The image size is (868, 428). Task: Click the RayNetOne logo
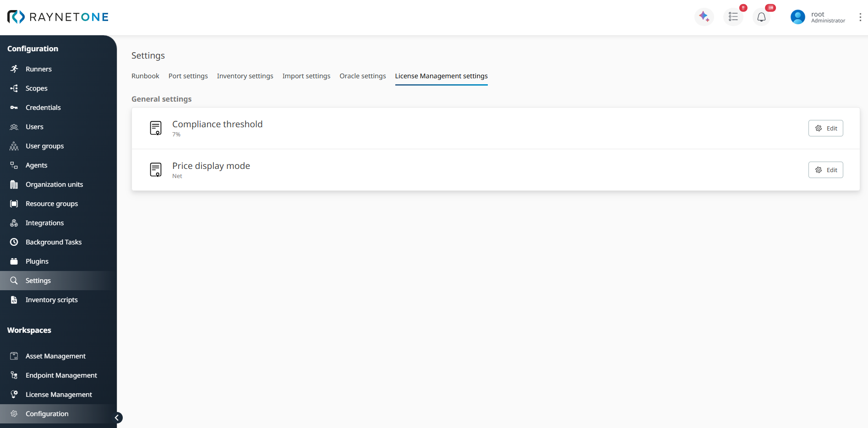point(58,17)
